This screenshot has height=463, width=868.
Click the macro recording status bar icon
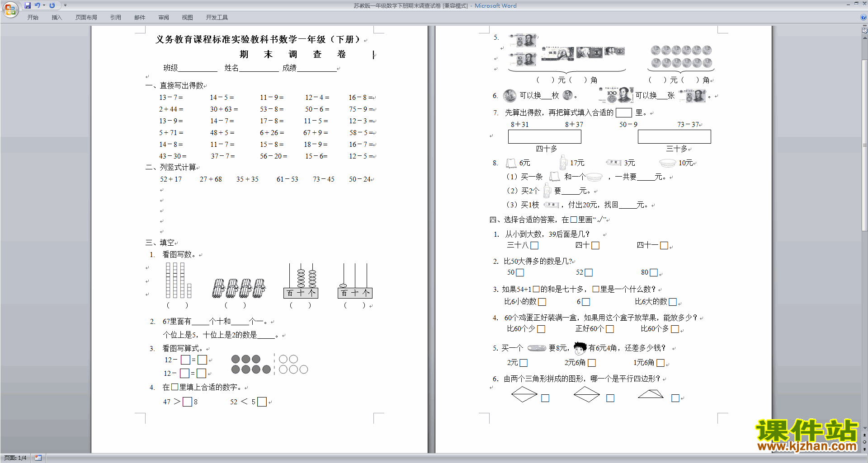tap(38, 458)
